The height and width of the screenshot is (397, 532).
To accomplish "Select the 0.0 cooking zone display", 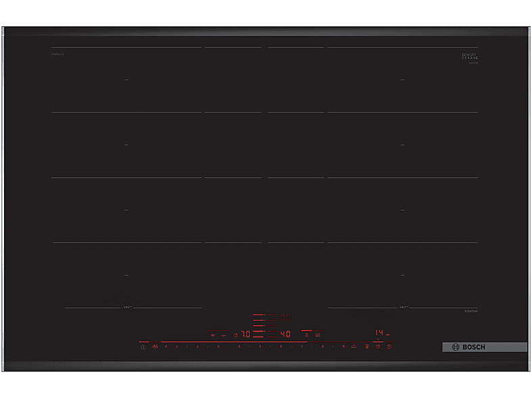I will tap(285, 317).
